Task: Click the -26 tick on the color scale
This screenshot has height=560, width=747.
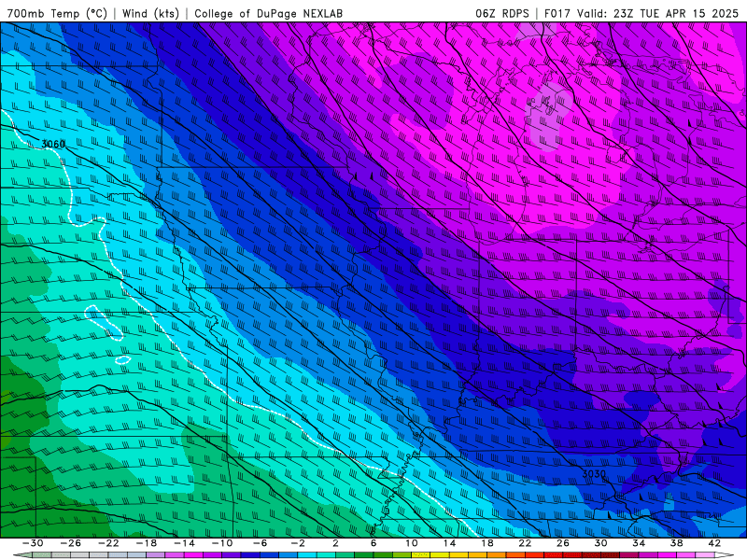Action: (71, 543)
